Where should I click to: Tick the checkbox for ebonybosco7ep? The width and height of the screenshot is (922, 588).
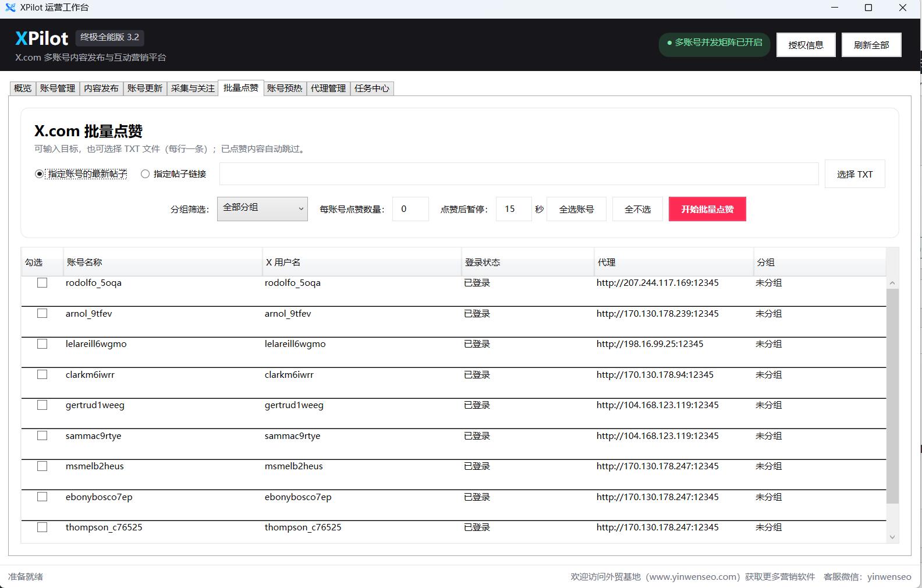(42, 497)
